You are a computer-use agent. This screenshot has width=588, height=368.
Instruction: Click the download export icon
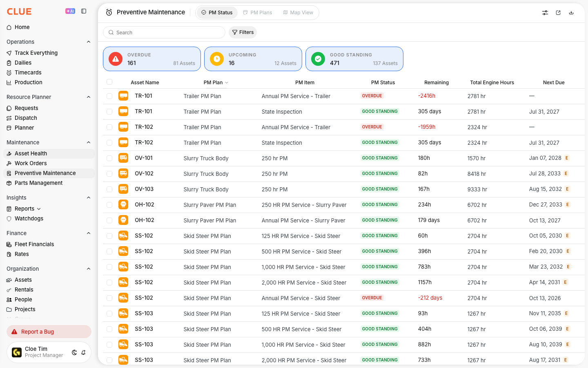[x=571, y=13]
